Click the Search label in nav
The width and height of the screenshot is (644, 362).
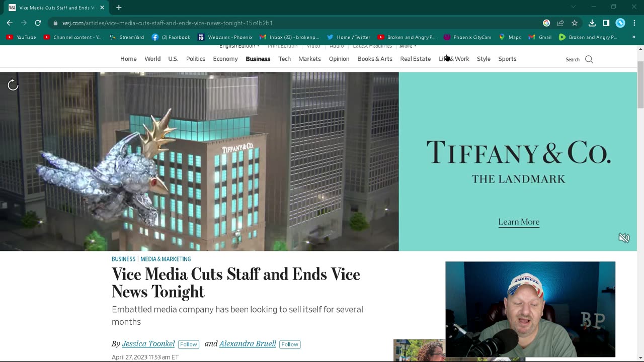[x=573, y=59]
